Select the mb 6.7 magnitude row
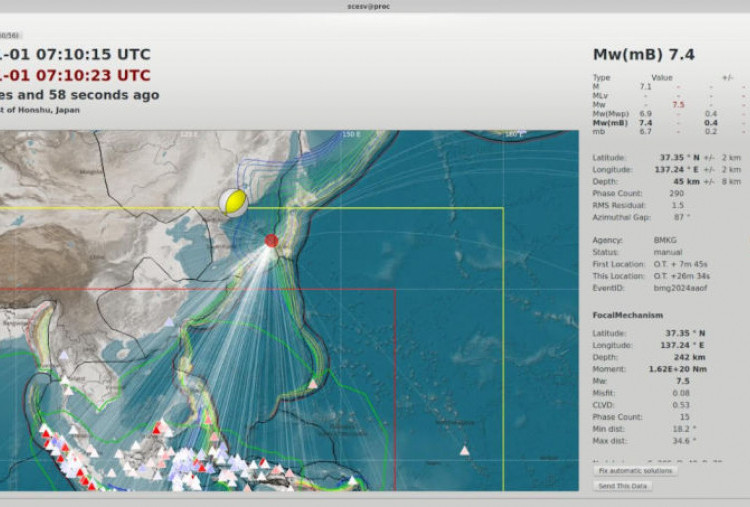Image resolution: width=750 pixels, height=507 pixels. (x=669, y=132)
